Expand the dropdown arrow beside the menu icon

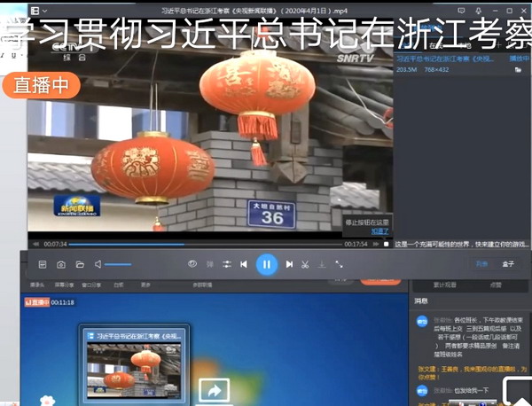coord(45,12)
